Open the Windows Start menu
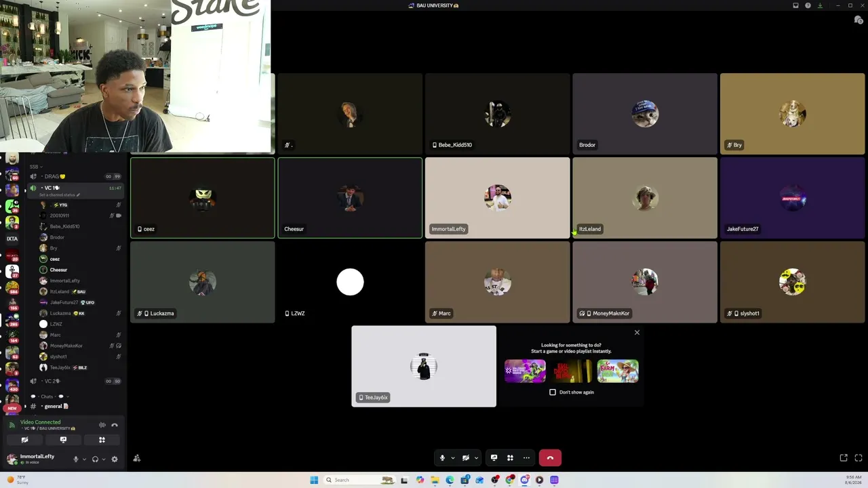 (314, 480)
